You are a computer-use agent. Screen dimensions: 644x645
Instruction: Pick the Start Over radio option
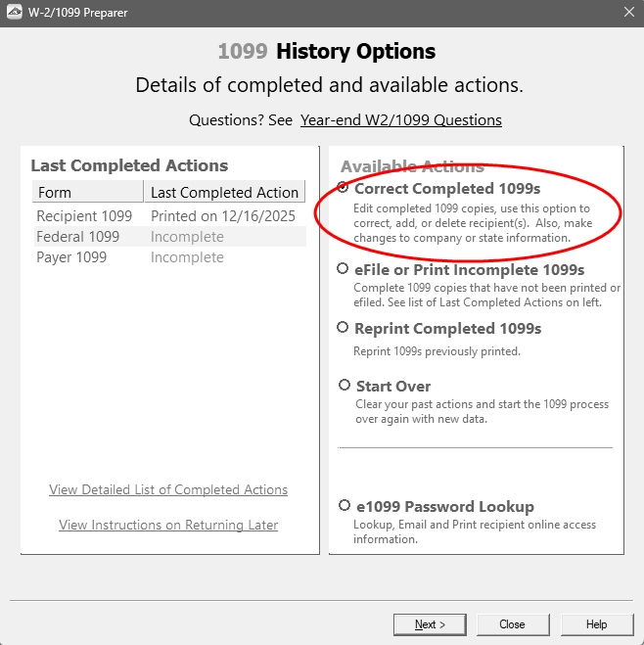tap(345, 386)
